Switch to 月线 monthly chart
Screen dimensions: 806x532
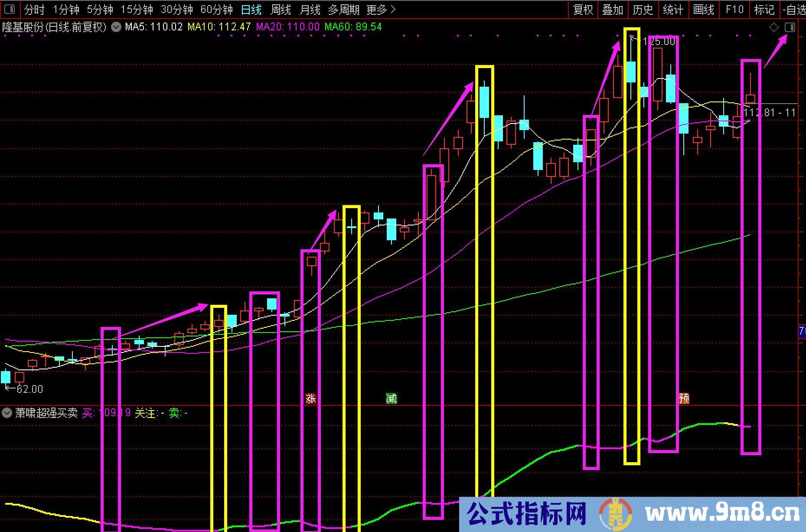310,10
